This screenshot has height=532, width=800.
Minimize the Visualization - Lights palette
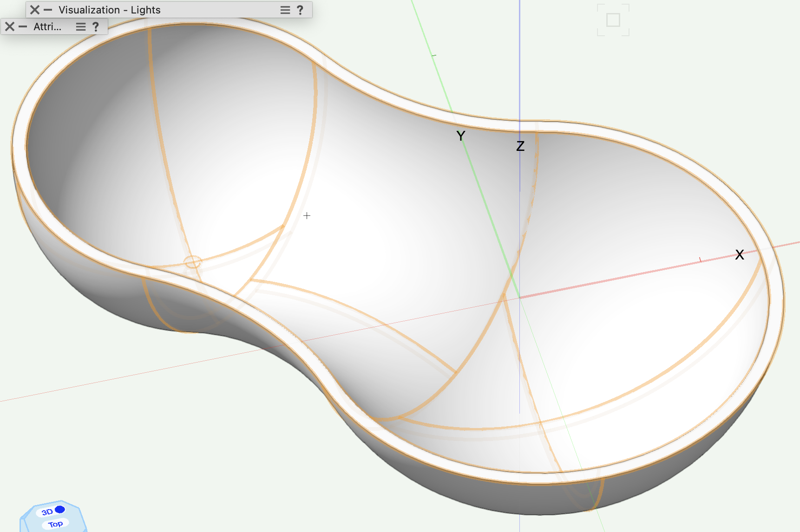[48, 10]
